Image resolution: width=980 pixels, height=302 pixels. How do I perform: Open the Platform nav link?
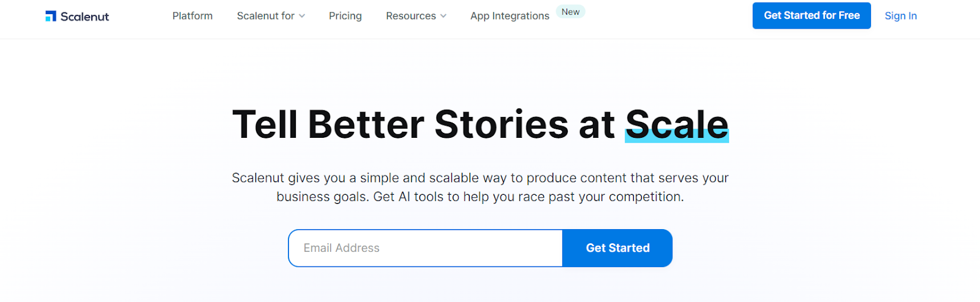click(x=192, y=16)
